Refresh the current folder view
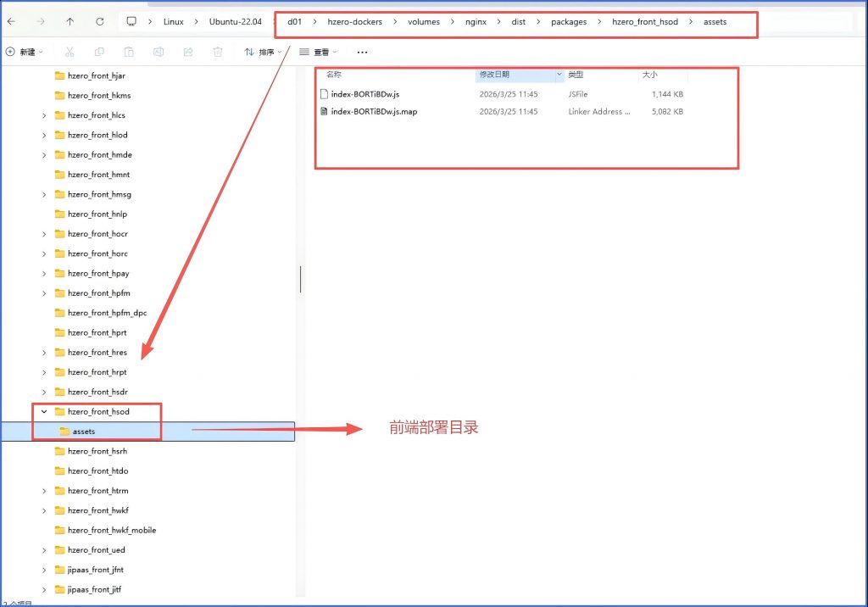This screenshot has height=607, width=868. click(100, 21)
